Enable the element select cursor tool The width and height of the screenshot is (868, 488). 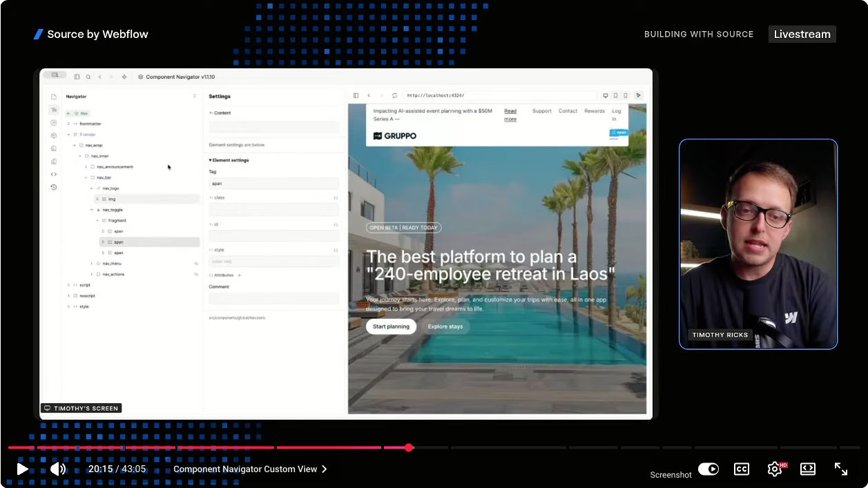638,95
